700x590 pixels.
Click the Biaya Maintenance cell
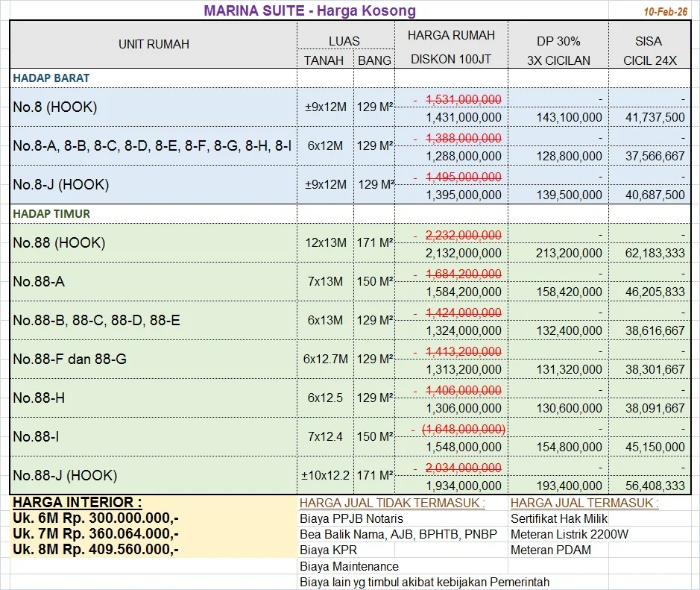click(349, 566)
